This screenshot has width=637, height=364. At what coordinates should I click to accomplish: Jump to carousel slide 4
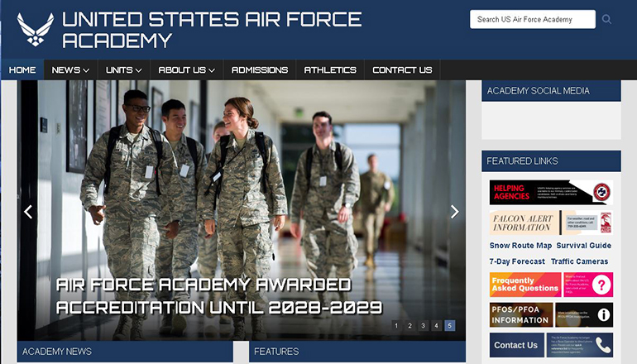436,325
